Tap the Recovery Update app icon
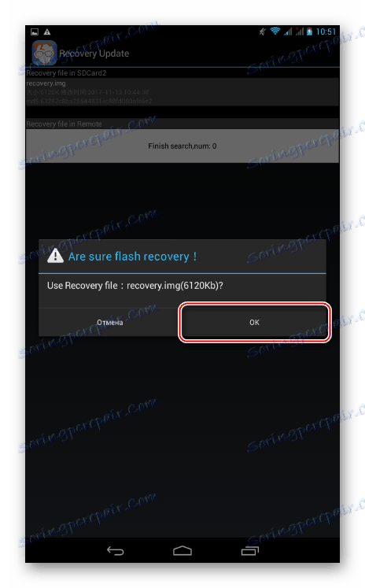Image resolution: width=365 pixels, height=588 pixels. click(x=44, y=53)
